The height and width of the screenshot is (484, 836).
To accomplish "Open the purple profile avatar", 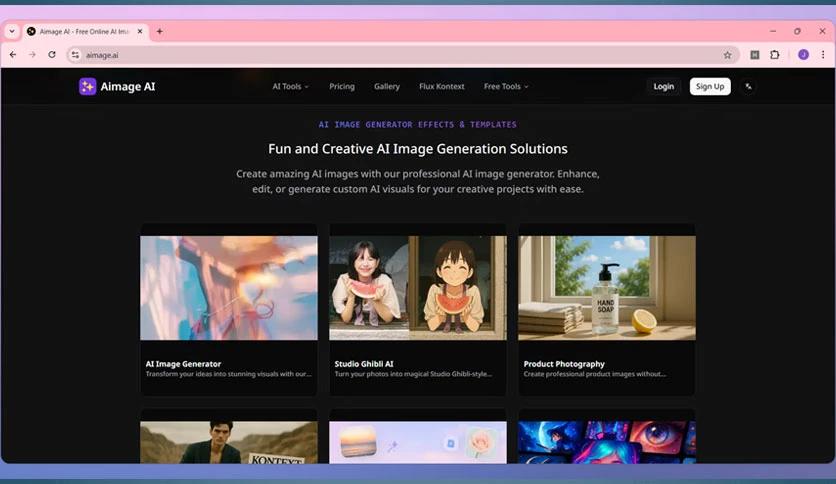I will point(803,54).
